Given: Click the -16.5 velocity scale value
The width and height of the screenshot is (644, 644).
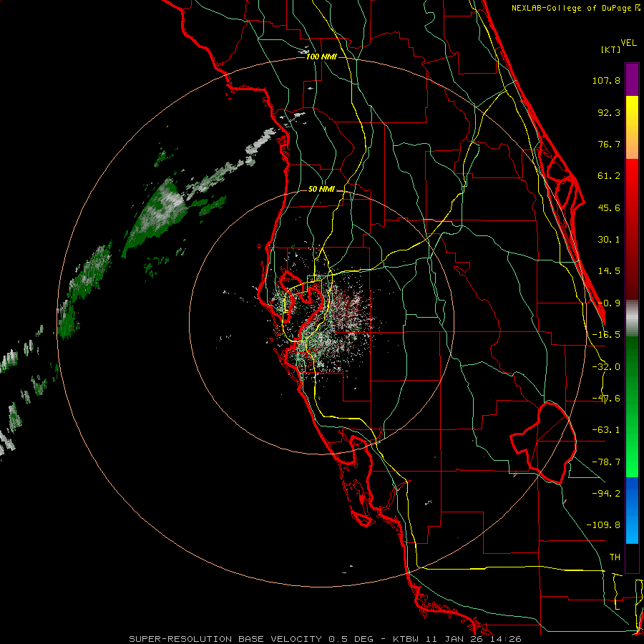Looking at the screenshot, I should pyautogui.click(x=606, y=335).
